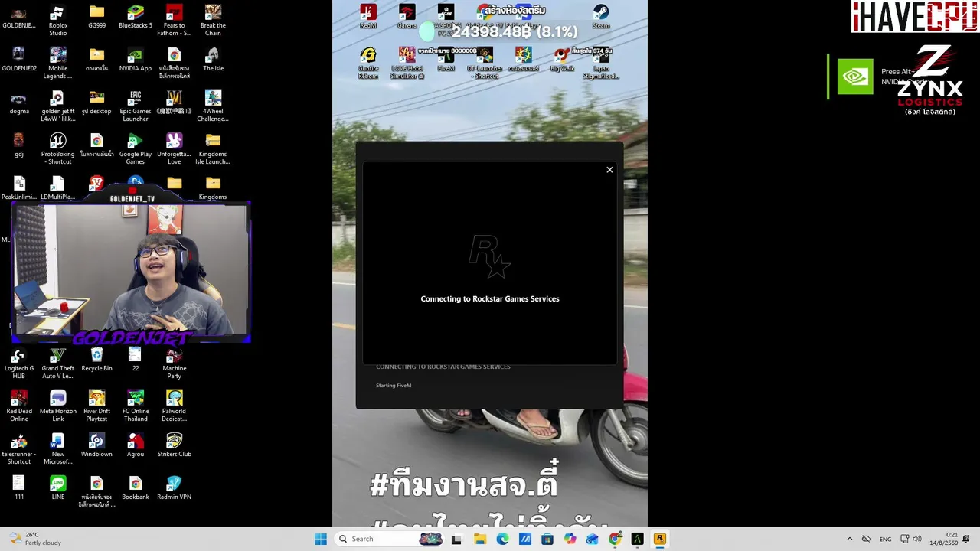Open the Kingdoms Isle Launcher folder
The image size is (980, 551).
(x=213, y=149)
